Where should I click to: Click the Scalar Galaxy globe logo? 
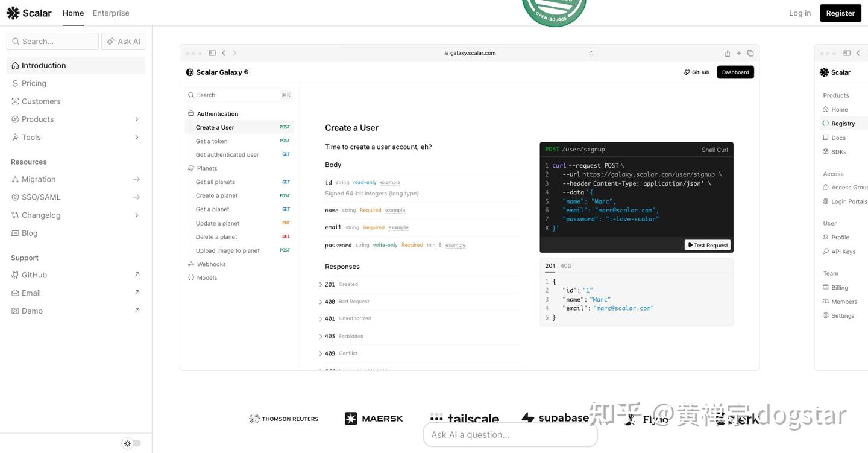point(190,72)
